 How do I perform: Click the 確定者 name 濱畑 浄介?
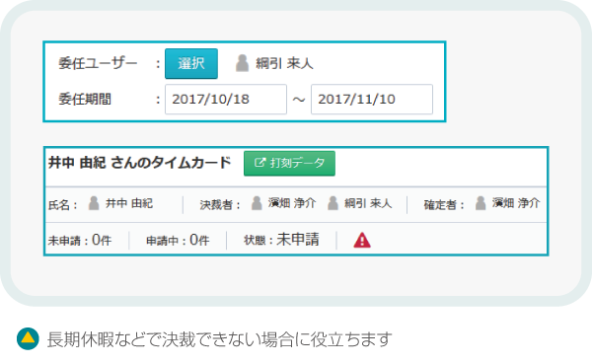point(516,203)
